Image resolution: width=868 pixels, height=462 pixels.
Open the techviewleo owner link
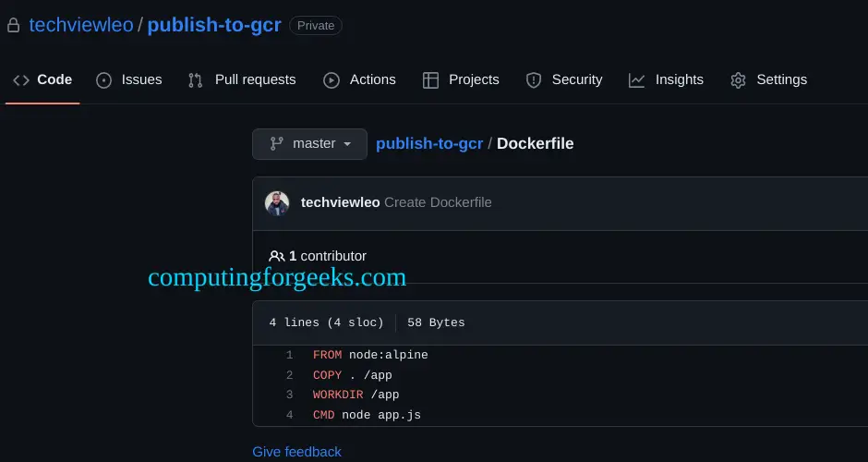pos(81,26)
